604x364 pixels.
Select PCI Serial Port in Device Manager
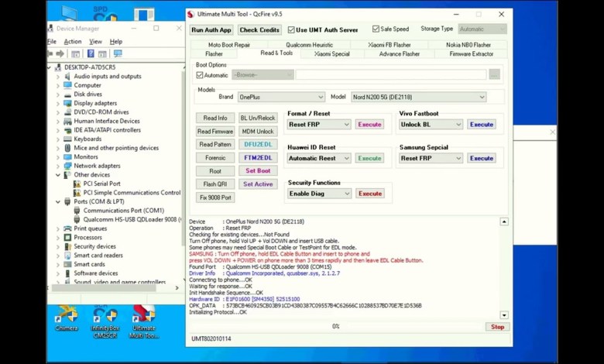tap(101, 184)
